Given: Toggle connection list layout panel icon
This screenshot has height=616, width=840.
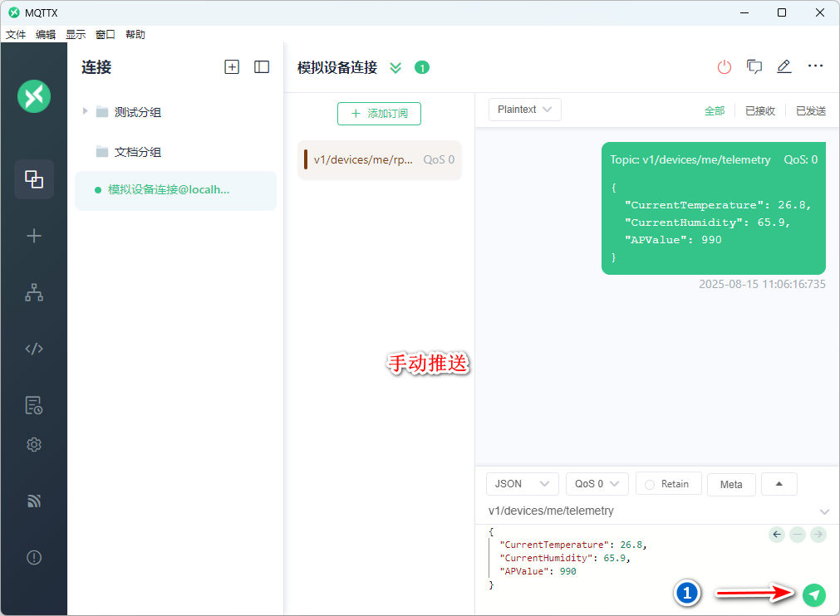Looking at the screenshot, I should tap(262, 67).
